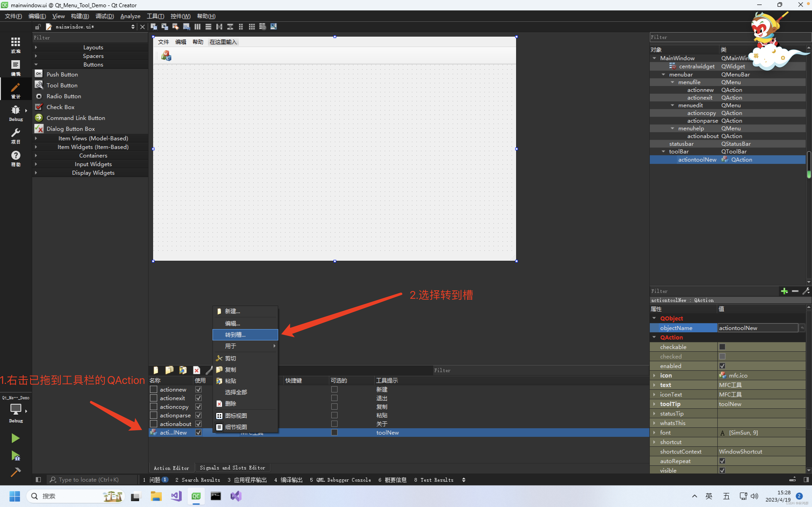Image resolution: width=812 pixels, height=507 pixels.
Task: Click the Build hammer icon
Action: tap(15, 472)
